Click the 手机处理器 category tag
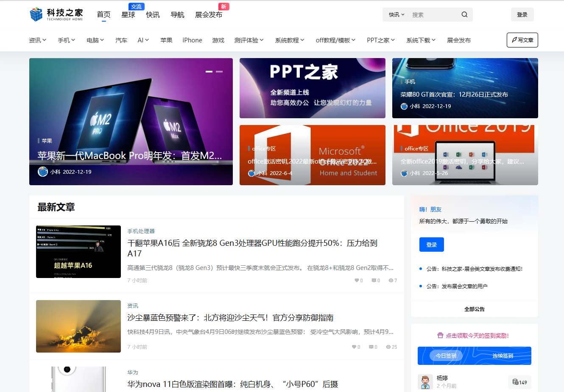 (x=141, y=231)
